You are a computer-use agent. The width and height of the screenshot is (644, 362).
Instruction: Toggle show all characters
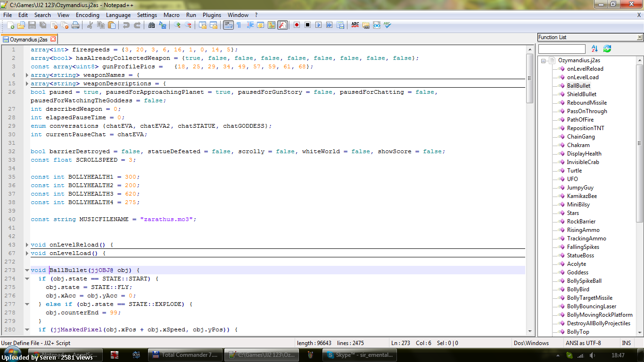click(239, 25)
